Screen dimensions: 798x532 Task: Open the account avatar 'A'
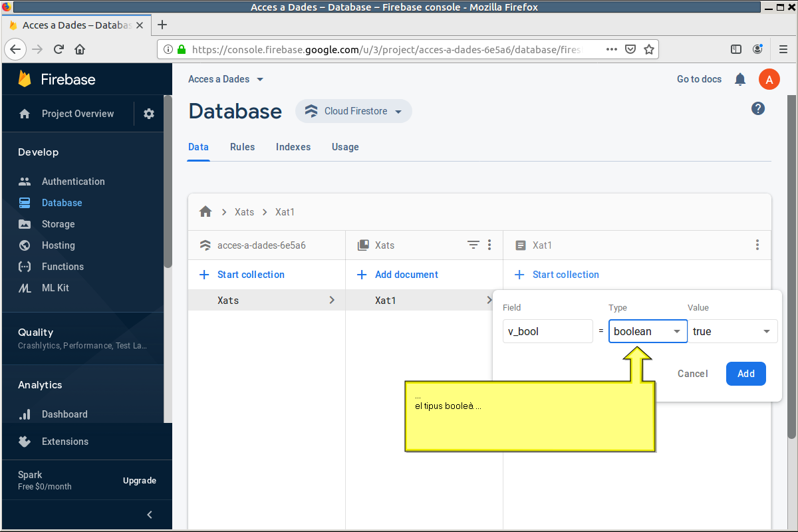(x=769, y=79)
